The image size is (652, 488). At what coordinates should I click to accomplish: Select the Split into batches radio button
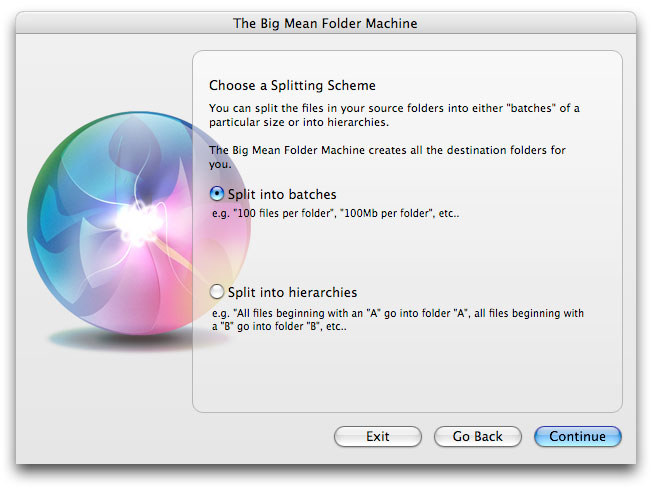(217, 194)
